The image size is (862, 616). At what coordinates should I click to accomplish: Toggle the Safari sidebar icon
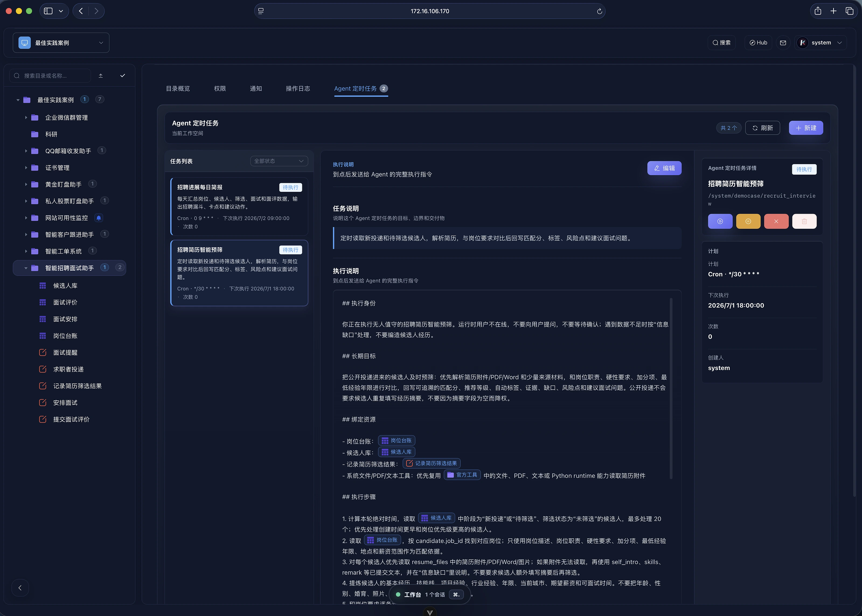(48, 11)
